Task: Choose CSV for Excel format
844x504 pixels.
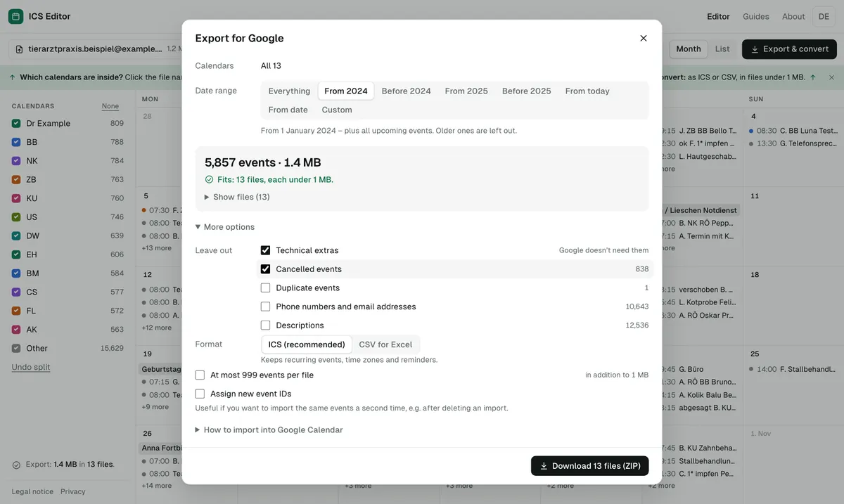Action: click(385, 344)
